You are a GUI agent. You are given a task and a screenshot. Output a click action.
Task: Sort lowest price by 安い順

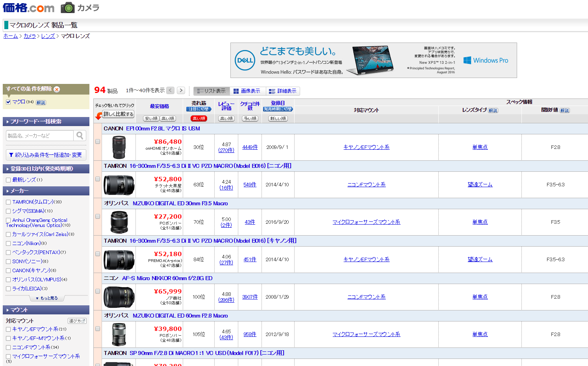(151, 119)
